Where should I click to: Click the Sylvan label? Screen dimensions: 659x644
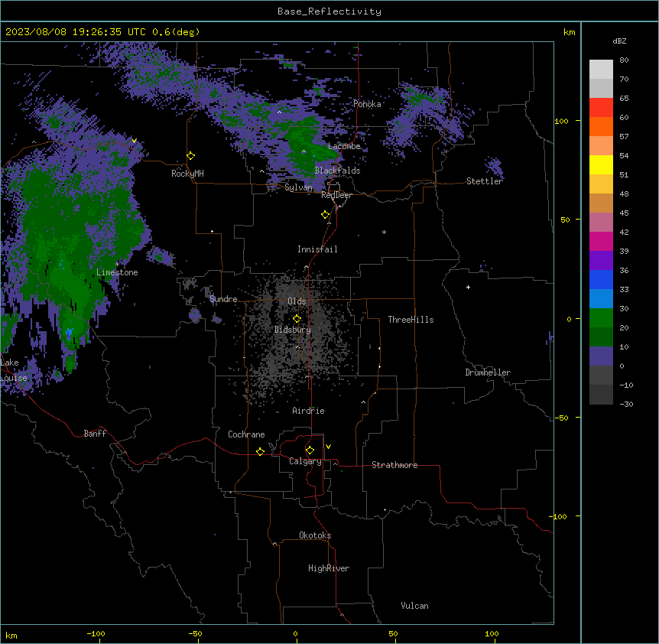click(298, 187)
